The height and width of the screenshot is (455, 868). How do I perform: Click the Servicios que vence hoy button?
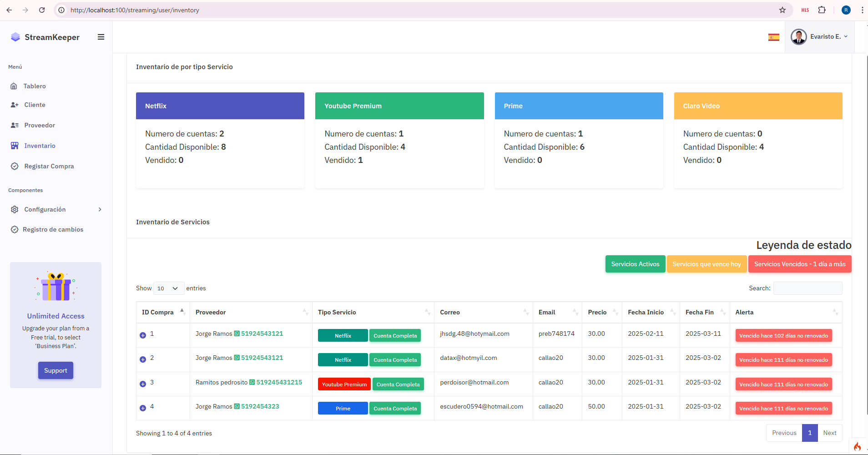click(707, 264)
